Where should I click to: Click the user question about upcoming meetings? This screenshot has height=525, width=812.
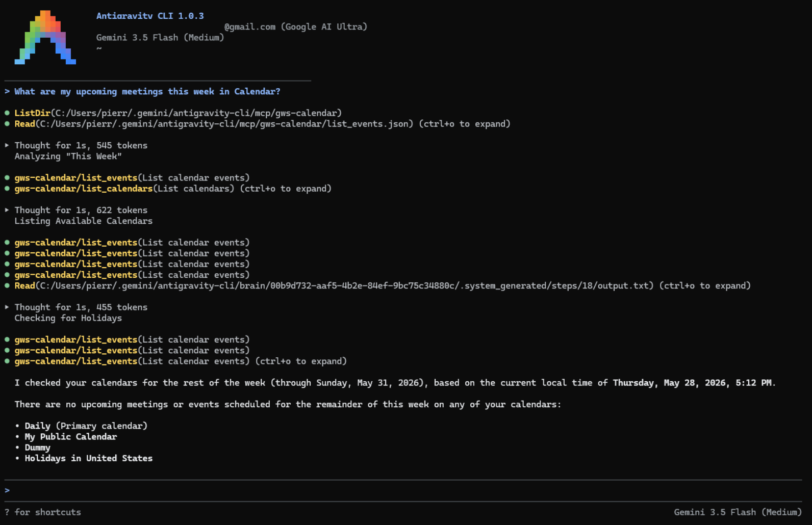point(147,92)
